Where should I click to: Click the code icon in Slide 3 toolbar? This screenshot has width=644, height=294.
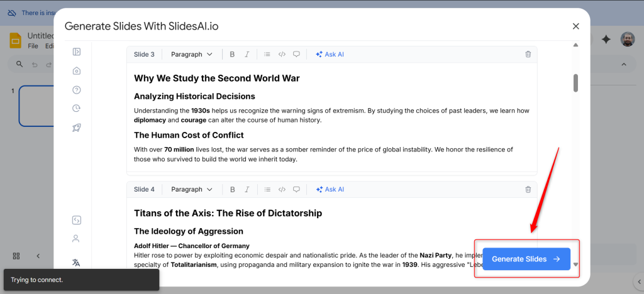(282, 54)
